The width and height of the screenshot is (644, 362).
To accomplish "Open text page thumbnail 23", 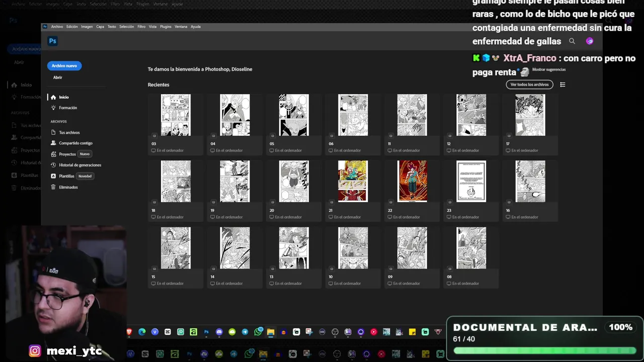I will click(471, 182).
